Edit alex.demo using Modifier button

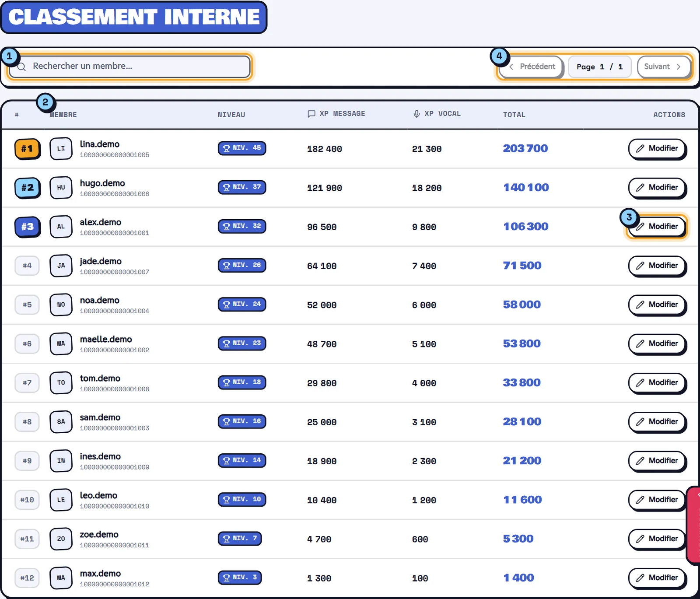(657, 227)
